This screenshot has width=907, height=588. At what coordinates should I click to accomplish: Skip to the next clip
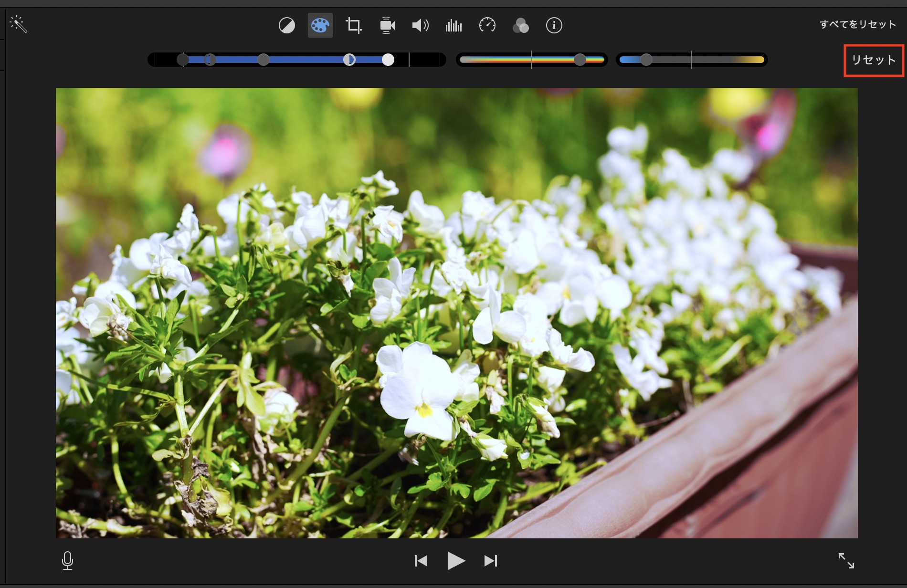click(491, 561)
